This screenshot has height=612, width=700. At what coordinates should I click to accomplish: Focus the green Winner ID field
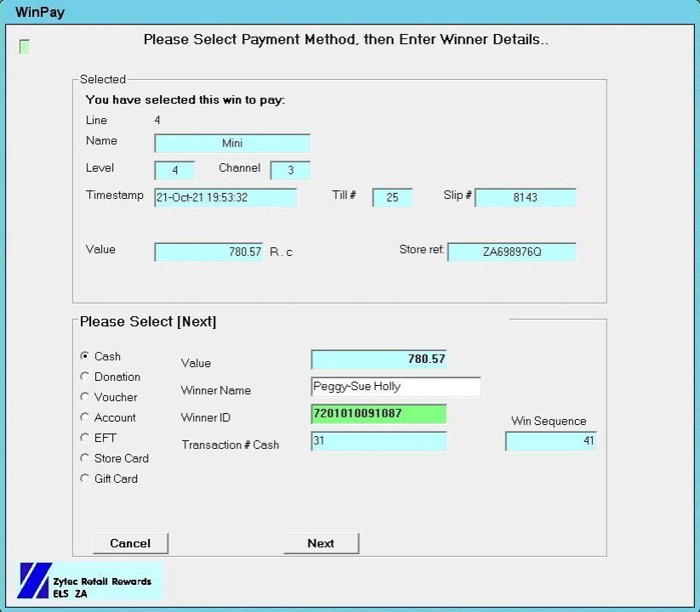coord(378,414)
